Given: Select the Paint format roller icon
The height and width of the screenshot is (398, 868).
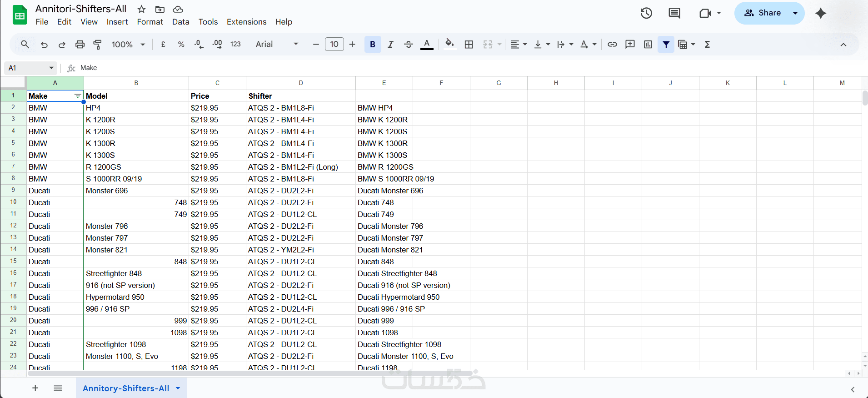Looking at the screenshot, I should (97, 45).
